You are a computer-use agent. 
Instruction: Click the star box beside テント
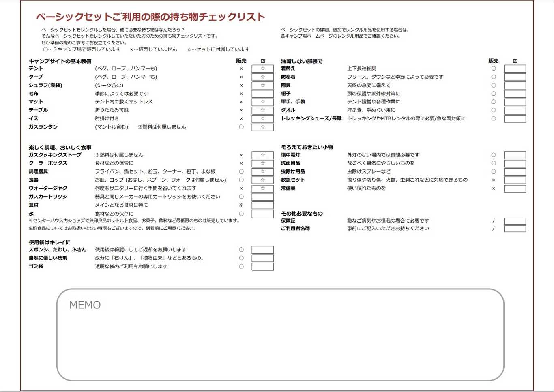tap(262, 69)
